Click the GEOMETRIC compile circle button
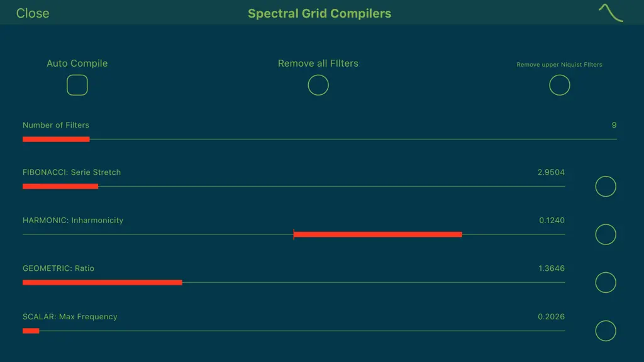The image size is (644, 362). 606,282
